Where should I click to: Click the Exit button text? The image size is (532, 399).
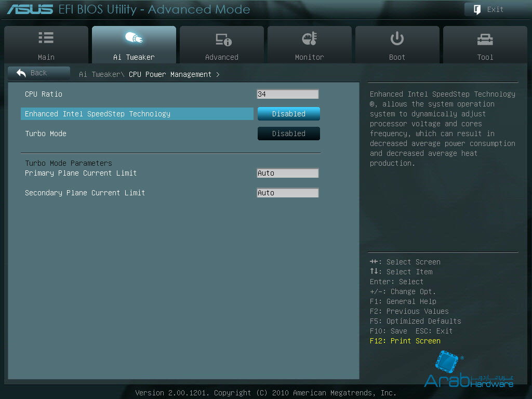pos(495,9)
